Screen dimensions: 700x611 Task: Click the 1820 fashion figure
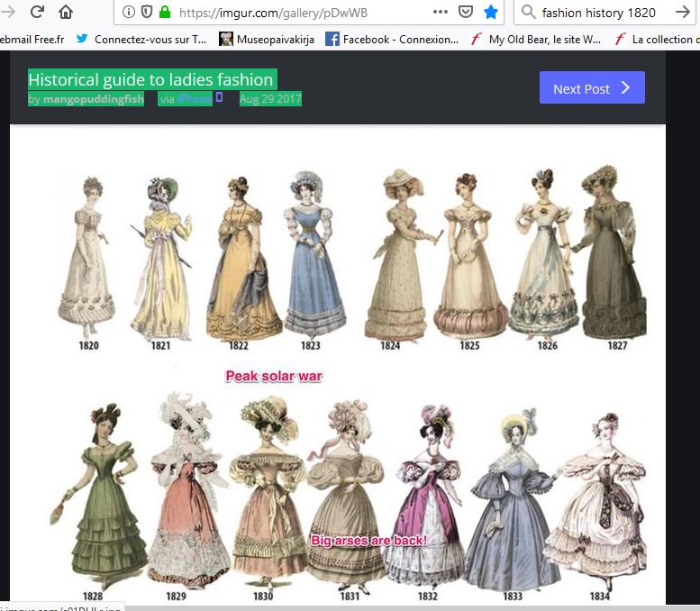pyautogui.click(x=87, y=257)
